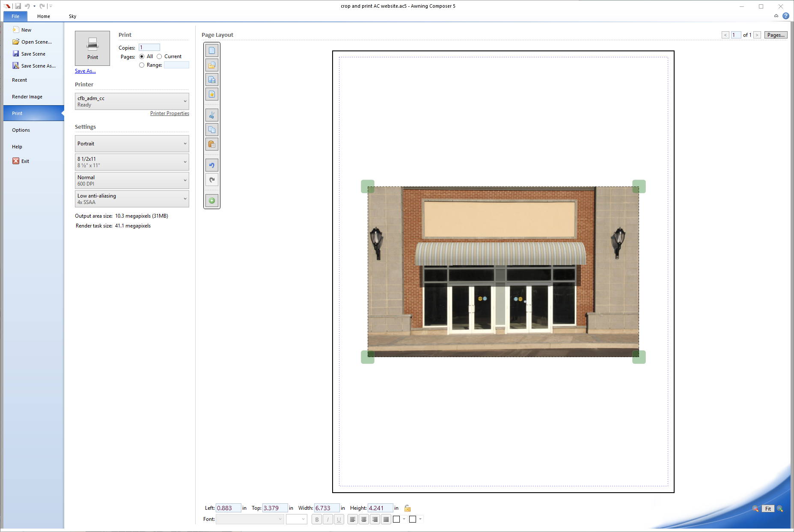Go to the previous page arrow button
The image size is (794, 532).
coord(725,35)
